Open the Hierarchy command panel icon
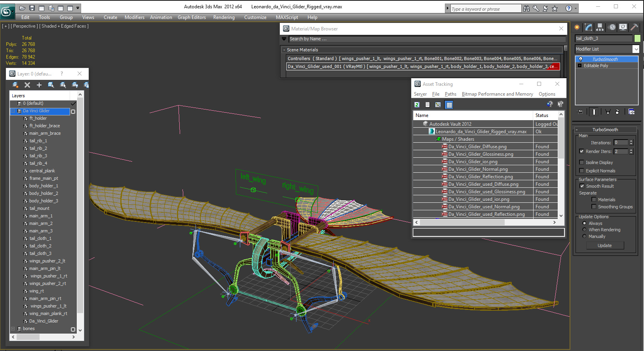The width and height of the screenshot is (644, 351). (600, 27)
